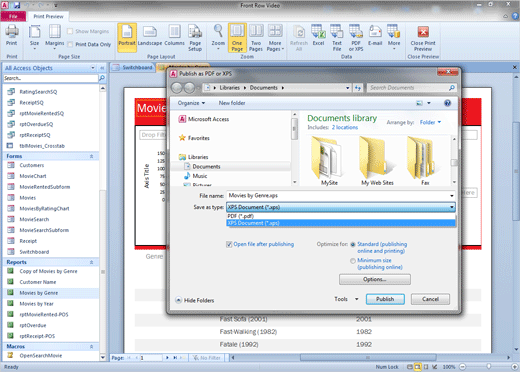
Task: Open the Size page option
Action: point(34,37)
